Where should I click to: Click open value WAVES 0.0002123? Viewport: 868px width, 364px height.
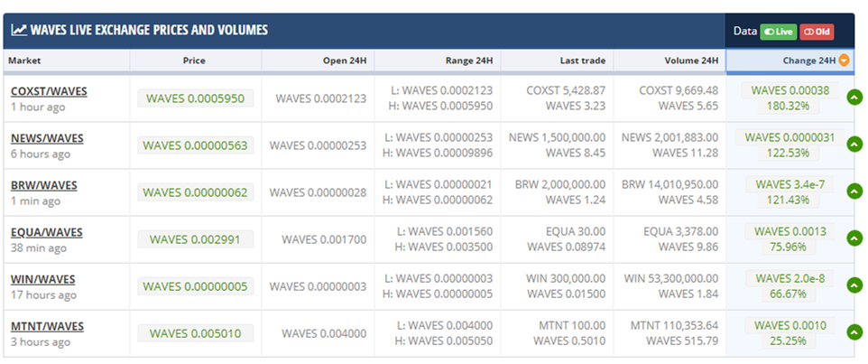tap(321, 98)
